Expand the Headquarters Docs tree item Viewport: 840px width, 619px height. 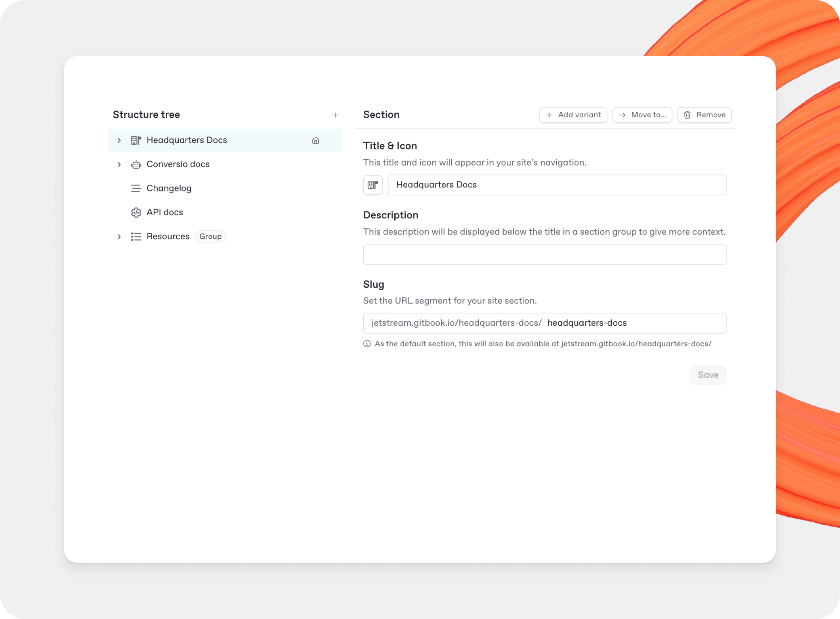point(119,141)
